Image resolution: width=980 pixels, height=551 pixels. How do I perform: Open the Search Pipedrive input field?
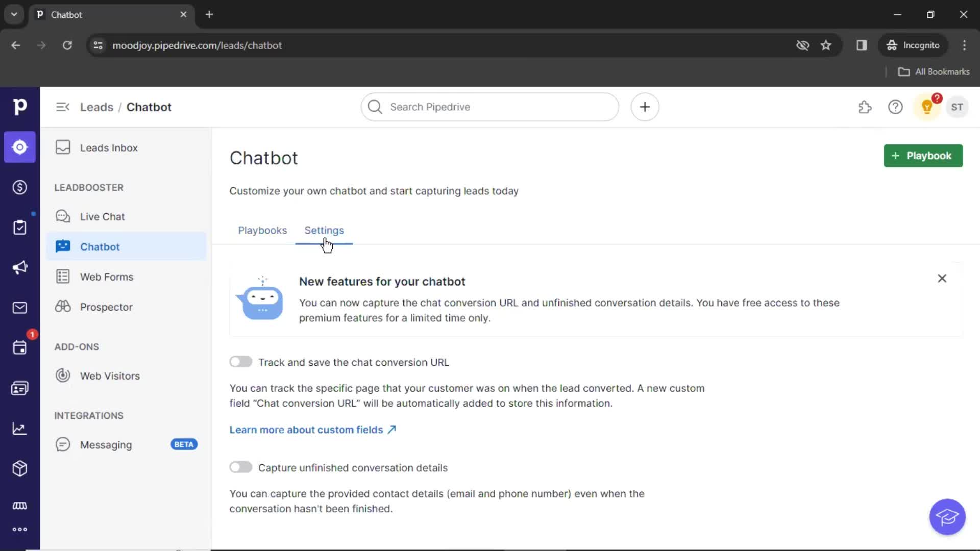click(490, 107)
